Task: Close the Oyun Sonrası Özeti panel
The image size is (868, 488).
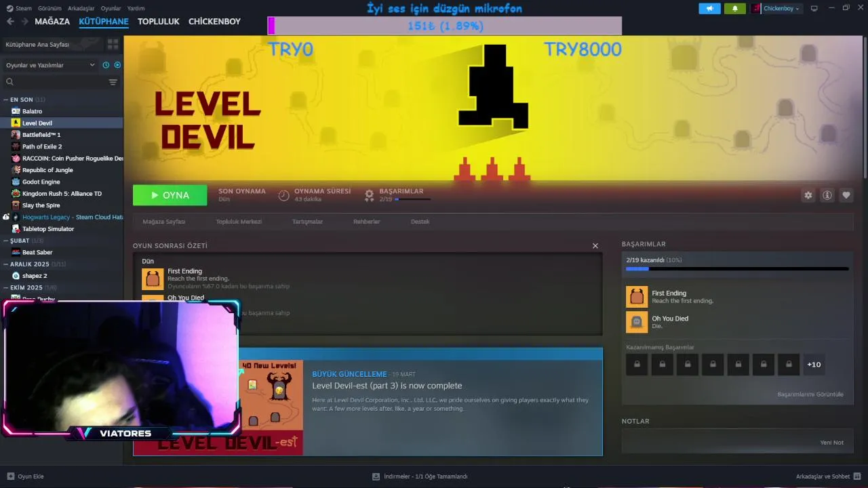Action: click(595, 246)
